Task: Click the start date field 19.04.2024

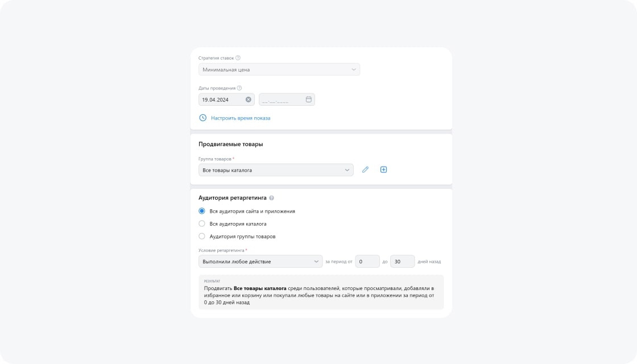Action: point(226,100)
